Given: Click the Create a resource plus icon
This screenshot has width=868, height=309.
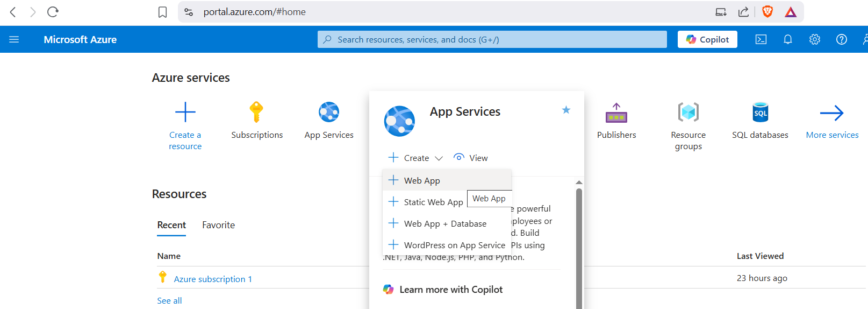Looking at the screenshot, I should 185,112.
